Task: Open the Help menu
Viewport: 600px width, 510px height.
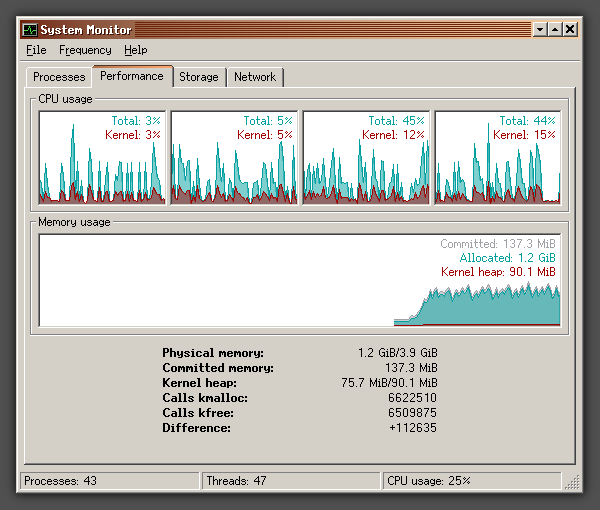Action: (135, 50)
